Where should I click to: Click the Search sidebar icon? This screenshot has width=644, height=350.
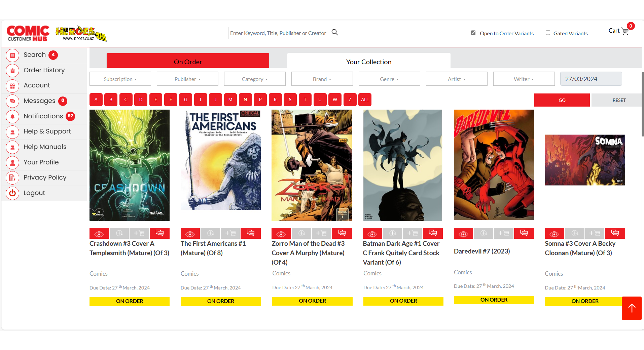tap(12, 55)
